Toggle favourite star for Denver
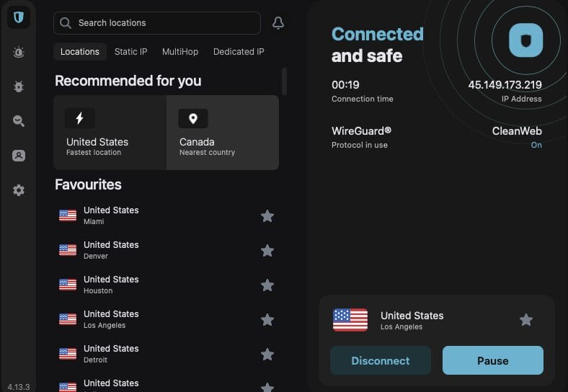The image size is (568, 392). [x=267, y=251]
